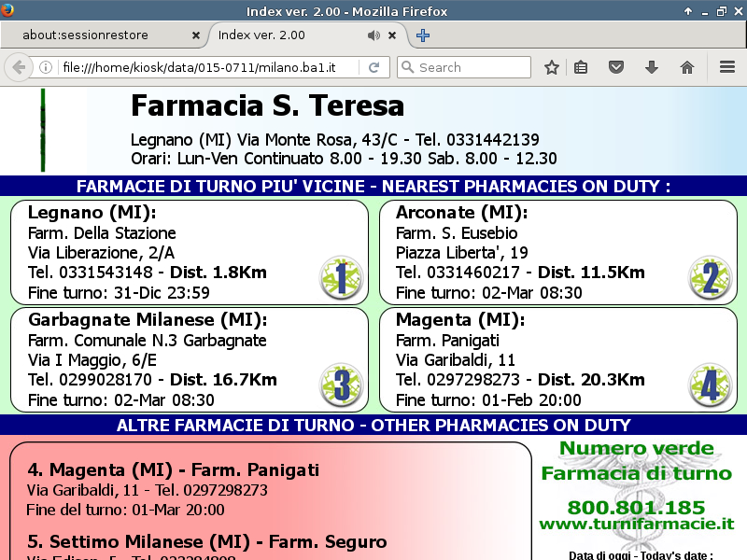Screen dimensions: 747x560
Task: Click the file URL address bar
Action: click(205, 67)
